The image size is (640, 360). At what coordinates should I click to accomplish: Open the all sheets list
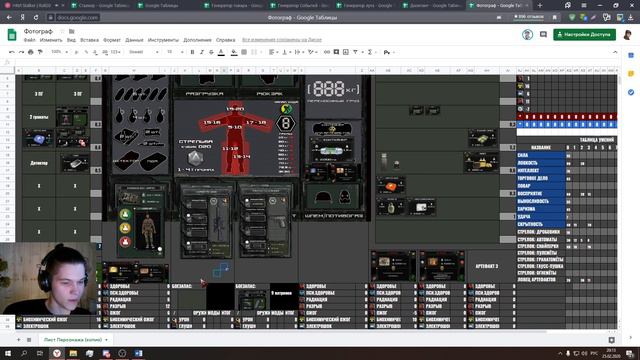29,340
